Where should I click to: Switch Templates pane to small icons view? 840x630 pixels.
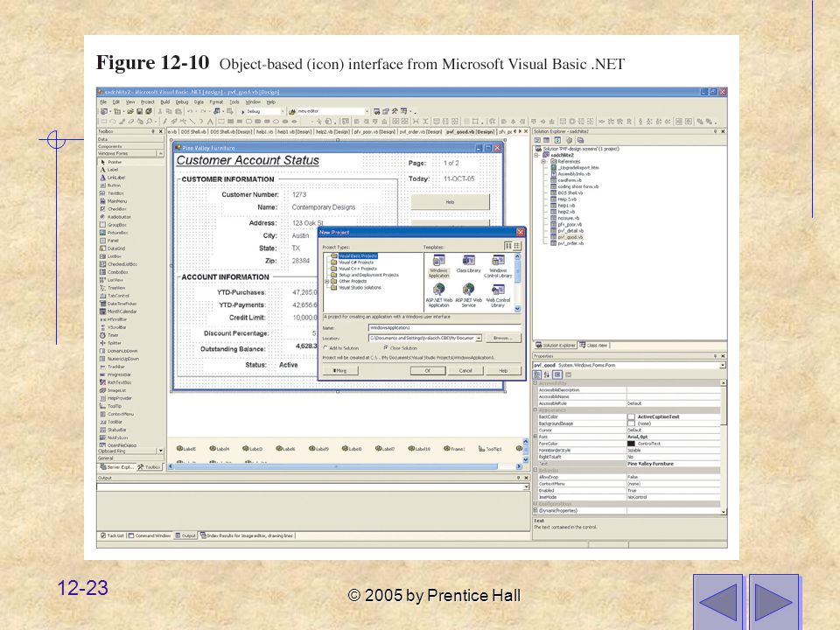(516, 246)
